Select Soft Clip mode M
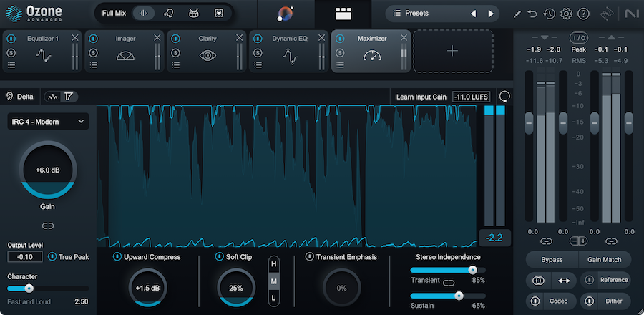Image resolution: width=644 pixels, height=315 pixels. coord(274,281)
